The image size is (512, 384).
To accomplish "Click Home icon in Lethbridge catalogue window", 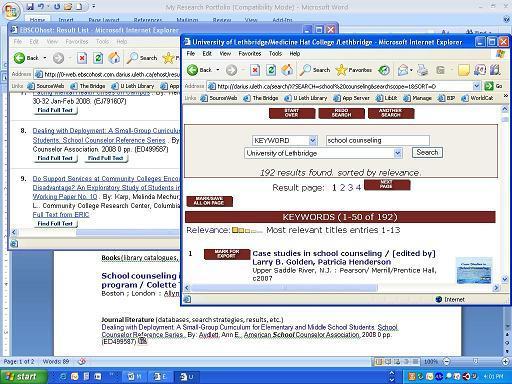I will [x=287, y=70].
